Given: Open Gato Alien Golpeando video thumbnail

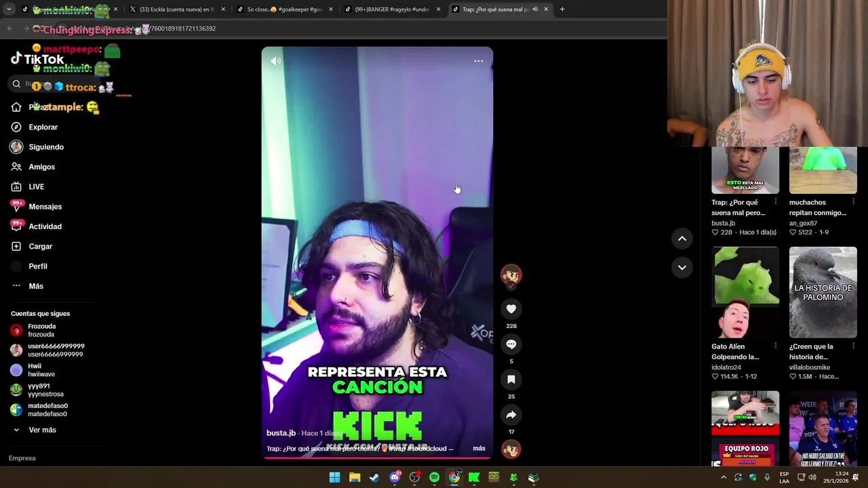Looking at the screenshot, I should tap(745, 292).
